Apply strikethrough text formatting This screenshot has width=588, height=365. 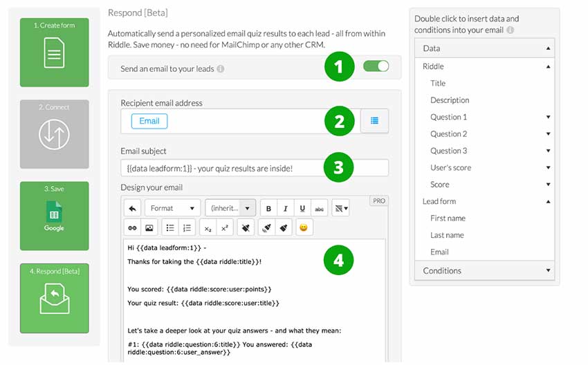tap(319, 208)
